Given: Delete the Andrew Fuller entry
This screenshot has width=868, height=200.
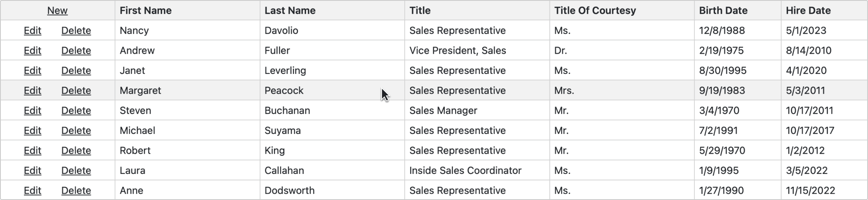Looking at the screenshot, I should pos(76,50).
